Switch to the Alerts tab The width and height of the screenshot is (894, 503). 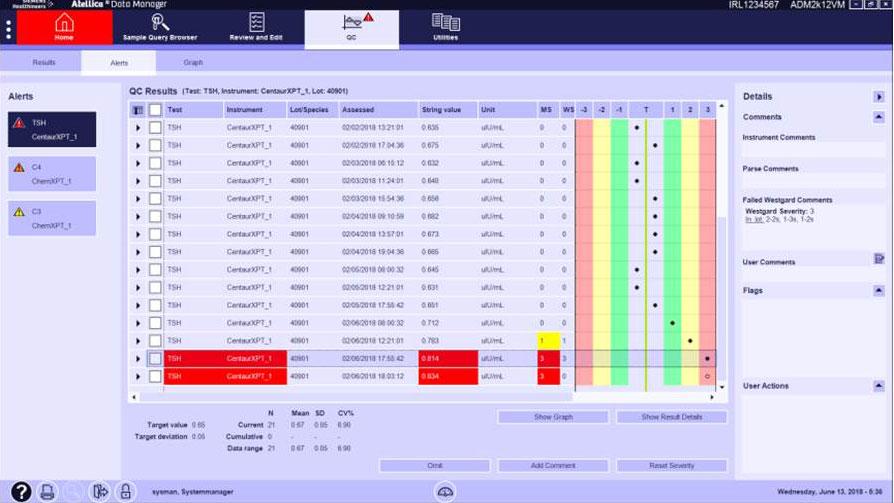(119, 63)
